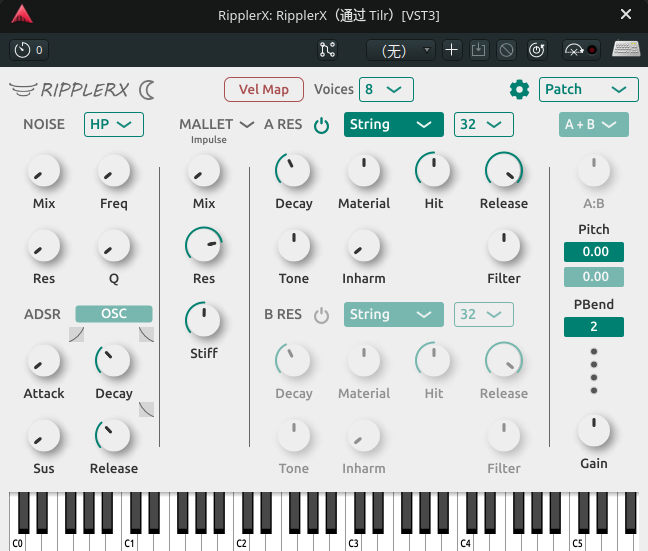The image size is (648, 551).
Task: Click the ADSR Attack knob
Action: (44, 361)
